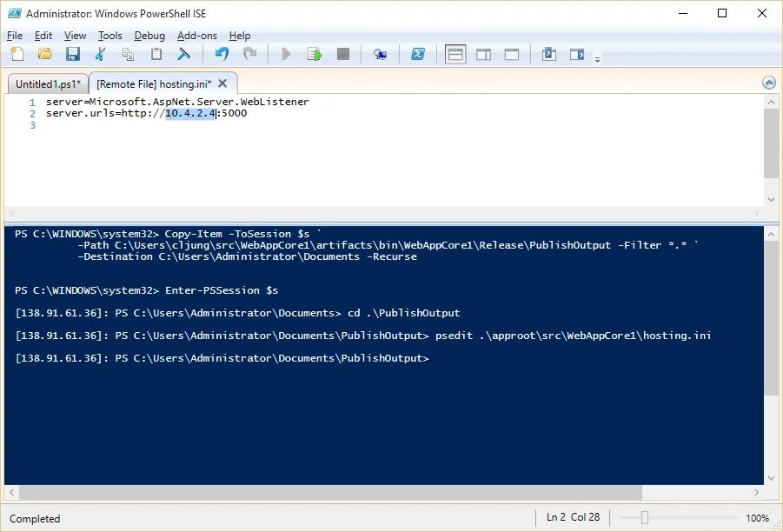Click the Ln 2 Col 28 position indicator
The image size is (783, 532).
574,517
